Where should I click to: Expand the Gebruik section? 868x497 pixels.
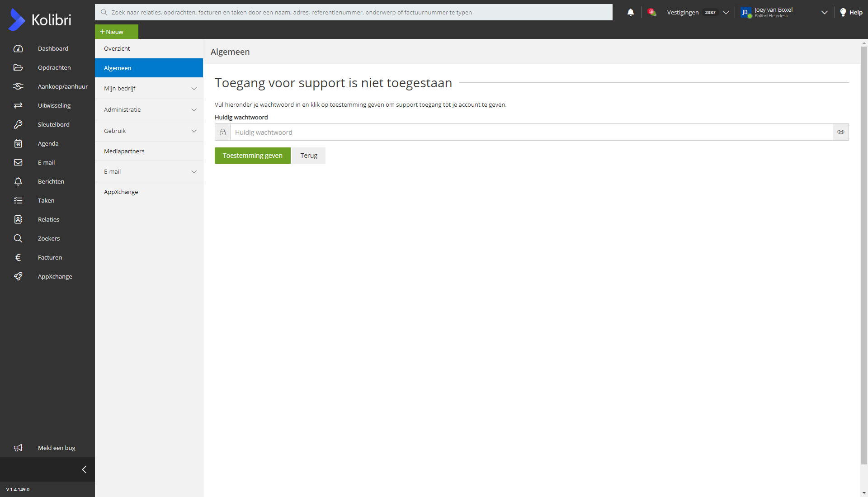point(149,131)
